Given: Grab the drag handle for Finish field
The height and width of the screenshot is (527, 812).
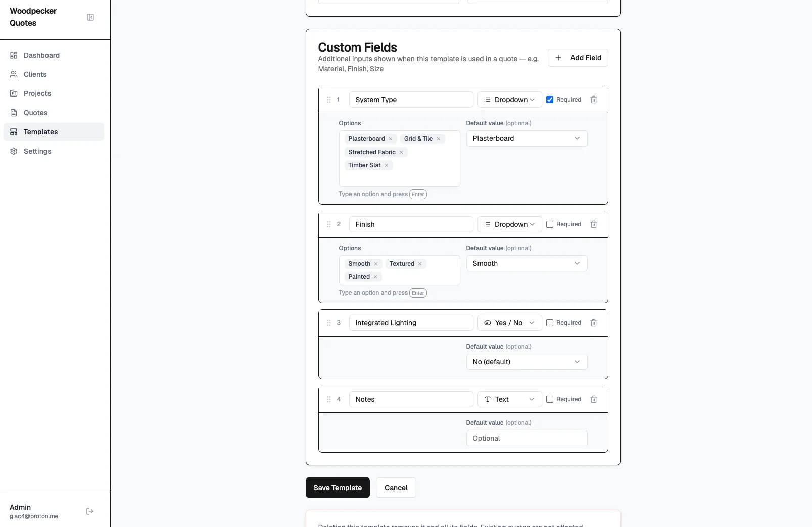Looking at the screenshot, I should click(x=329, y=224).
